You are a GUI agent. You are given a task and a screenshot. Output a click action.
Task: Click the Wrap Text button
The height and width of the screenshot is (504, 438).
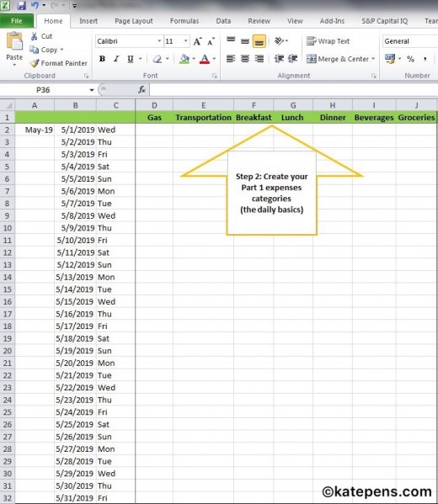click(328, 41)
